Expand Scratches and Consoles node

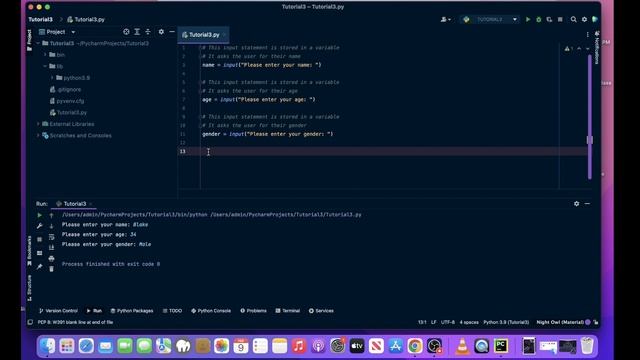pos(38,136)
